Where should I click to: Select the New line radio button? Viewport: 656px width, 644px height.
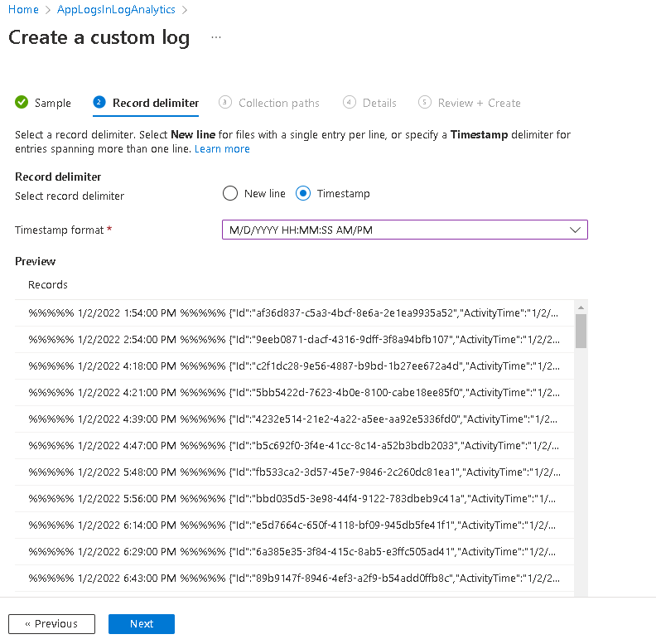(x=230, y=193)
